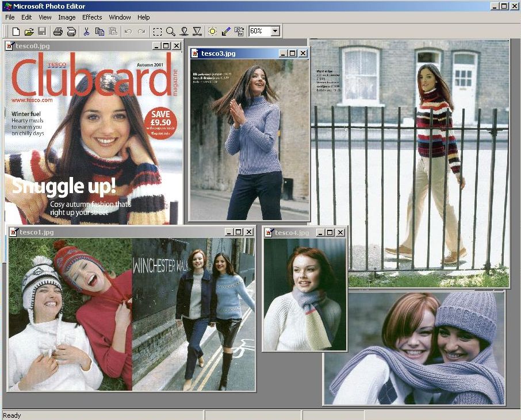Open a file using the Open folder icon
521x420 pixels.
[x=29, y=32]
